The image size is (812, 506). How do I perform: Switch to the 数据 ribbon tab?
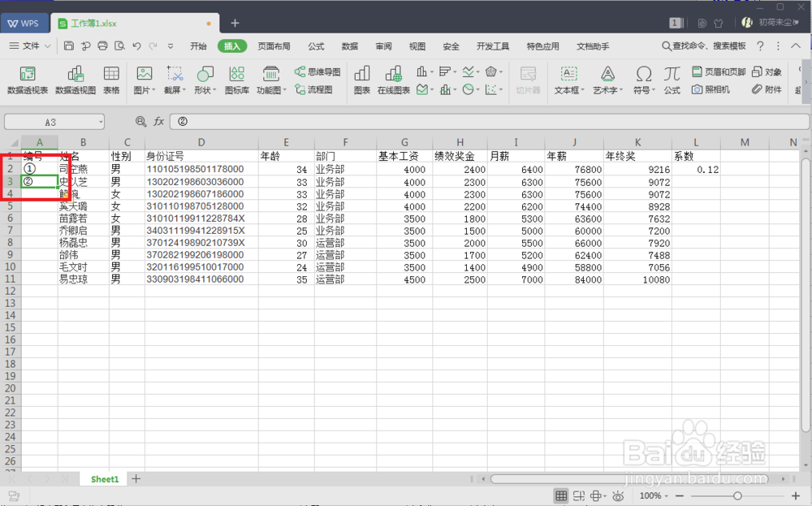349,46
